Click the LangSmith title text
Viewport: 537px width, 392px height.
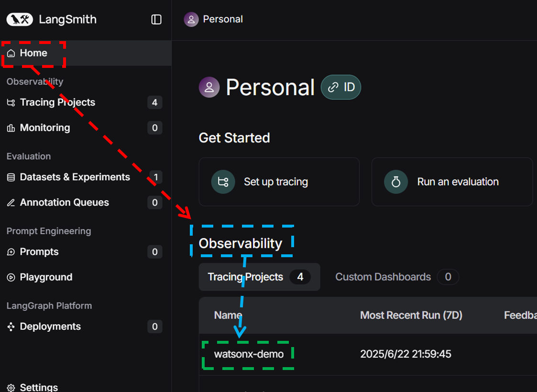coord(67,20)
